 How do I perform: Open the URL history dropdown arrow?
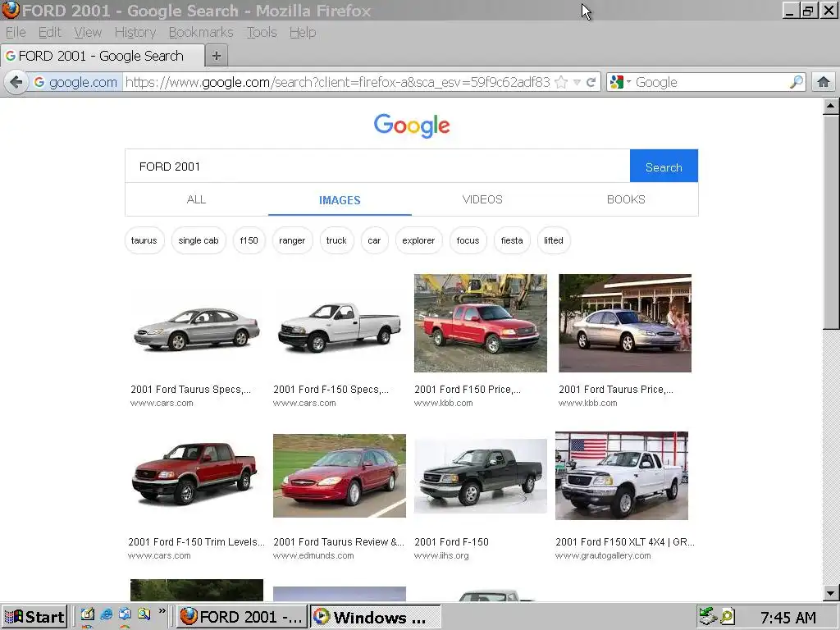click(577, 82)
